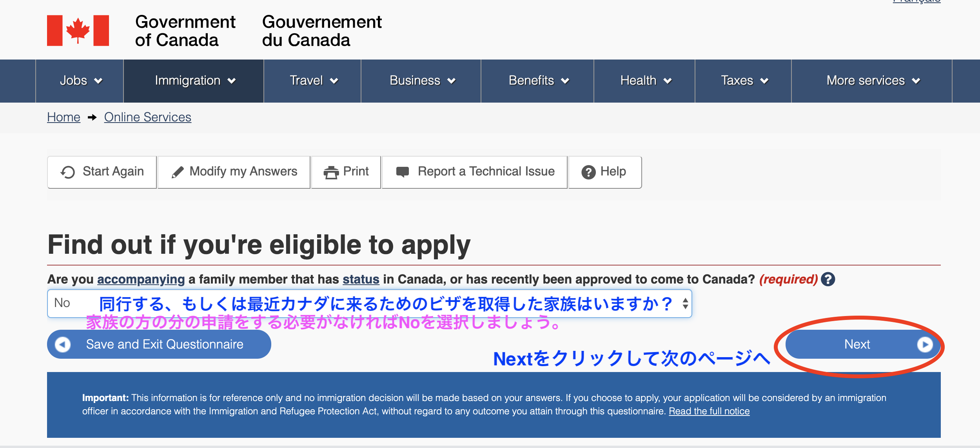Click the arrow icon on Next button

tap(924, 344)
